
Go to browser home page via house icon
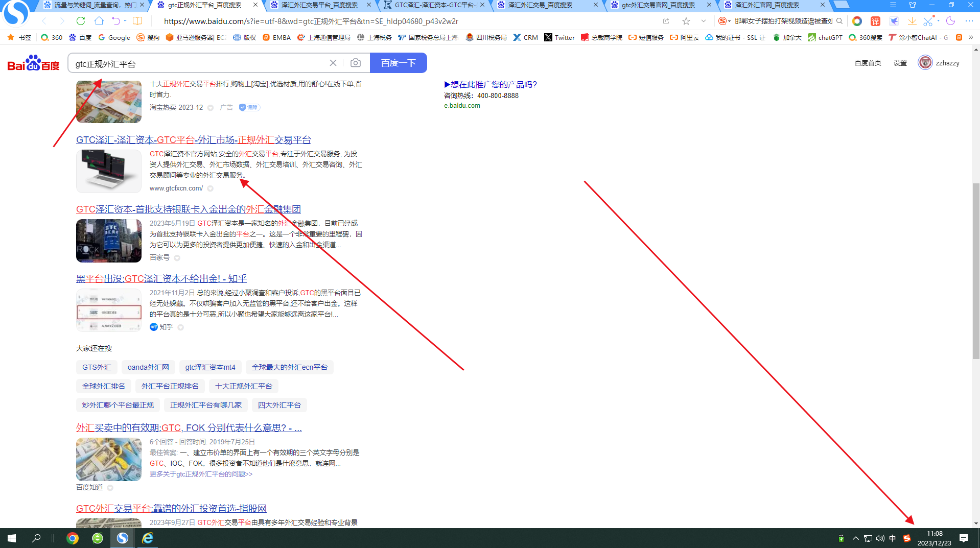pos(99,21)
